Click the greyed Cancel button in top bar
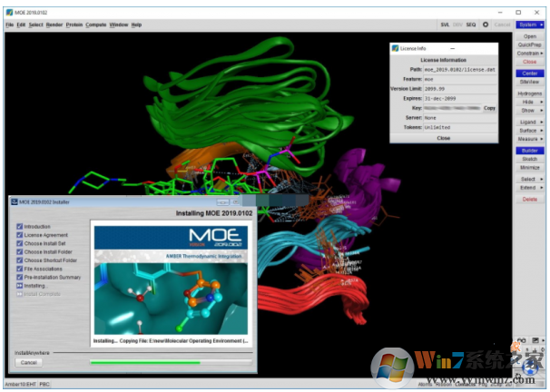Viewport: 550px width, 392px height. pyautogui.click(x=502, y=24)
